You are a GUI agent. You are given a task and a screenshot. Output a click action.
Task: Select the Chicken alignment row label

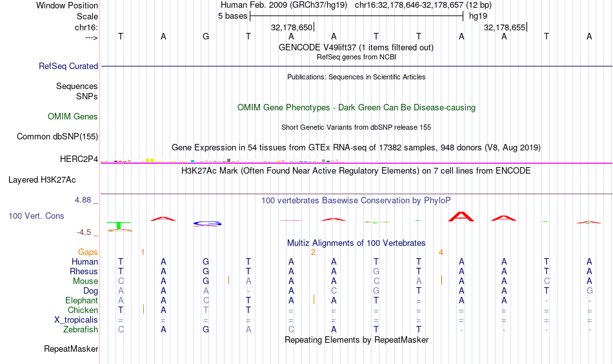[83, 310]
